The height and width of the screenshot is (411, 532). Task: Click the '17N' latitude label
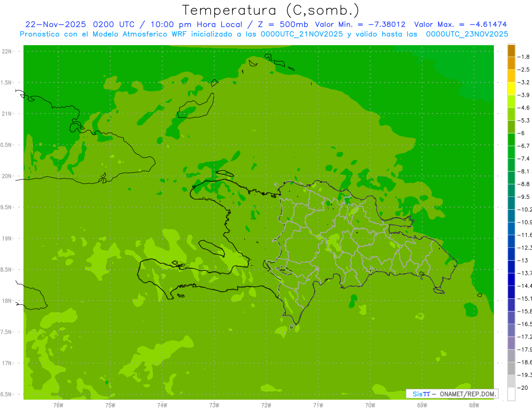7,363
